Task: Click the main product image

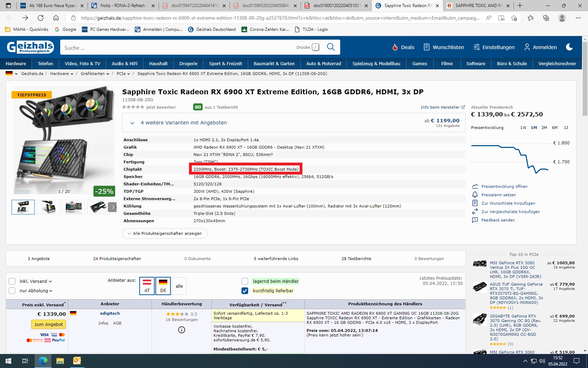Action: point(63,140)
